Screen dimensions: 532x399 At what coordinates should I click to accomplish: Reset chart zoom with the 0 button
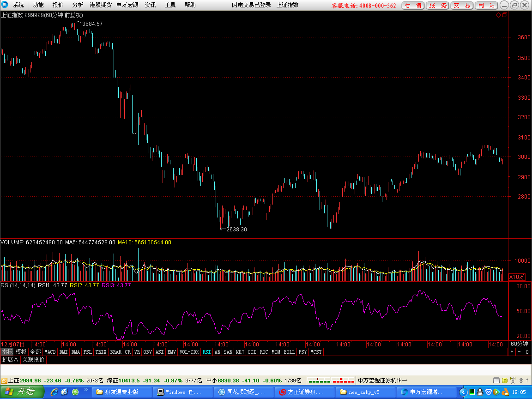(527, 352)
